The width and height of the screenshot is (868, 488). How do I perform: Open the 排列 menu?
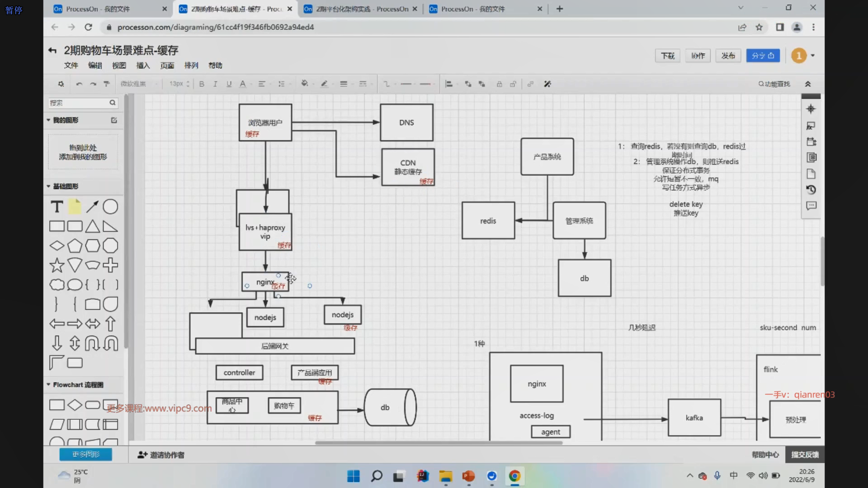(191, 66)
